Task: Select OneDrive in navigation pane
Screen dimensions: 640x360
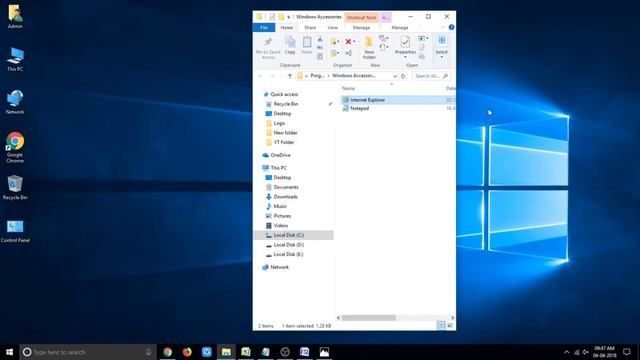Action: [x=280, y=155]
